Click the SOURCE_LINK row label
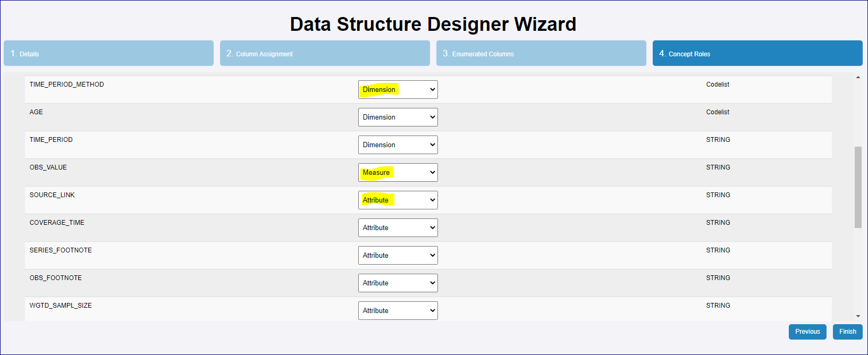This screenshot has width=868, height=355. 52,195
